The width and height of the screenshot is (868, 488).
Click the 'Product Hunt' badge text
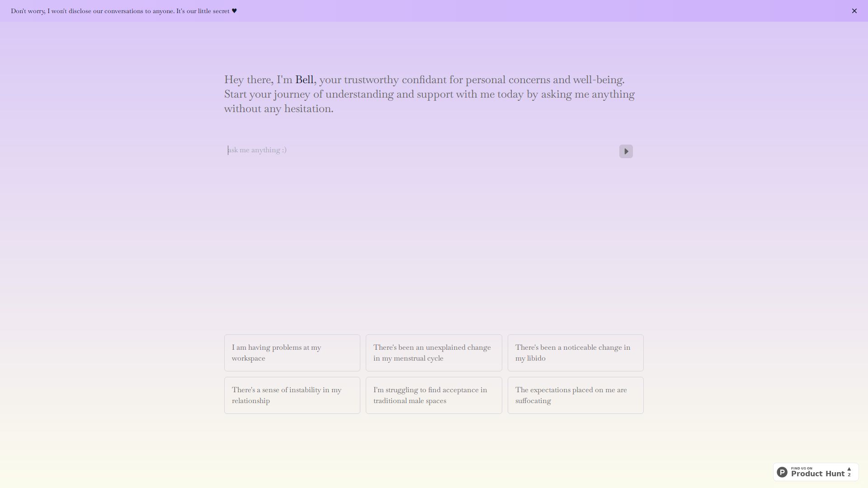coord(817,474)
